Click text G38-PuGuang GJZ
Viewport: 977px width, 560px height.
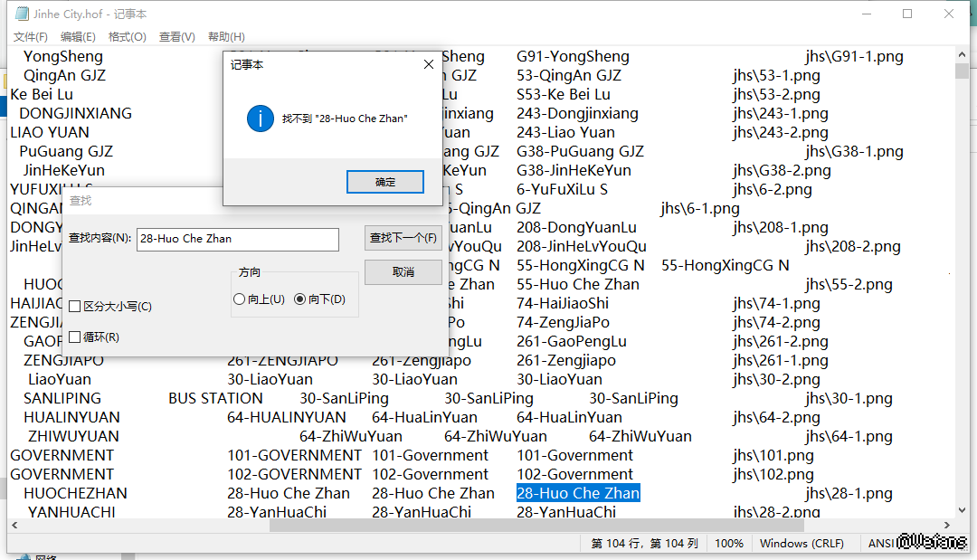tap(580, 151)
